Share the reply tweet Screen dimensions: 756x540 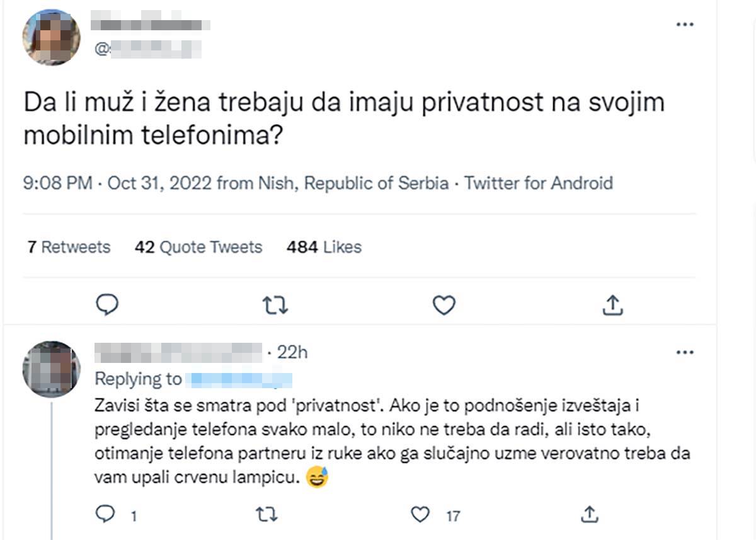pyautogui.click(x=589, y=515)
